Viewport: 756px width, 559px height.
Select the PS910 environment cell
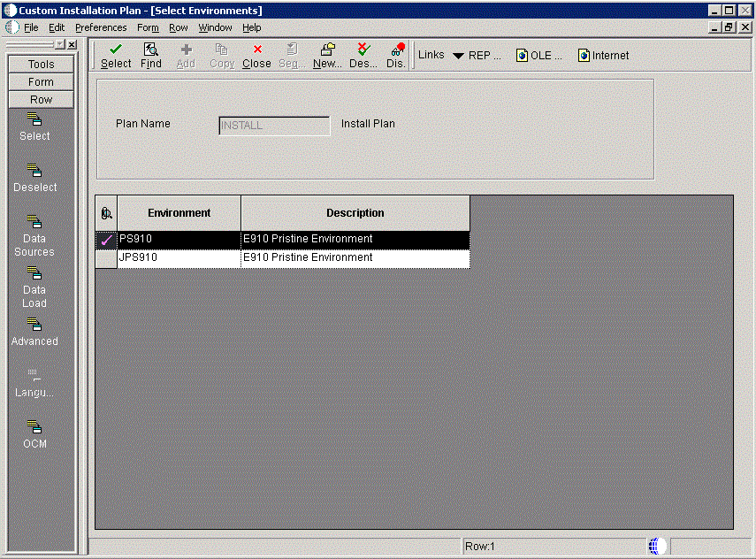point(179,240)
